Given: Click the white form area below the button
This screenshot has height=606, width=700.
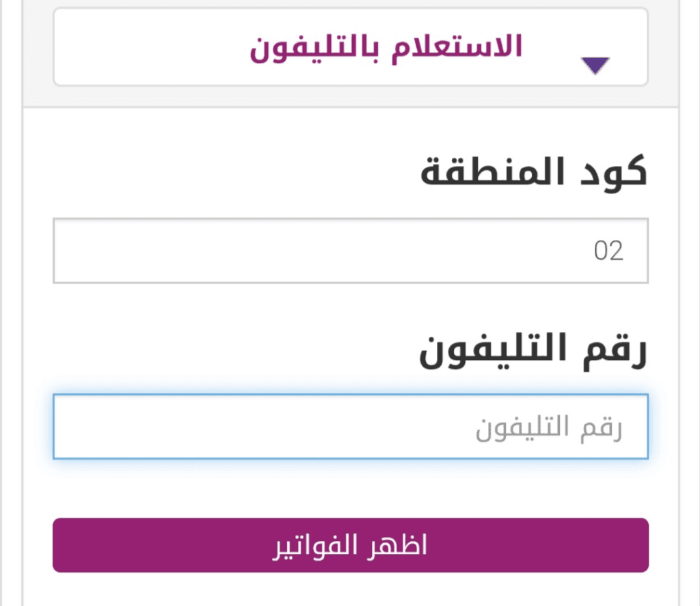Looking at the screenshot, I should [350, 590].
